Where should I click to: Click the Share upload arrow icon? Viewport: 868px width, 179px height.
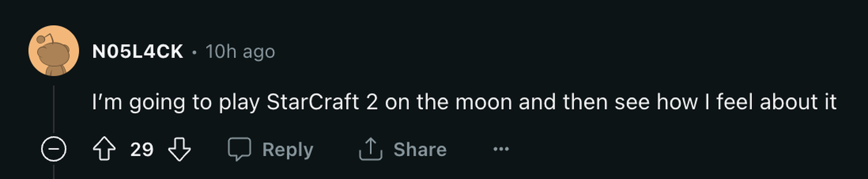click(370, 149)
